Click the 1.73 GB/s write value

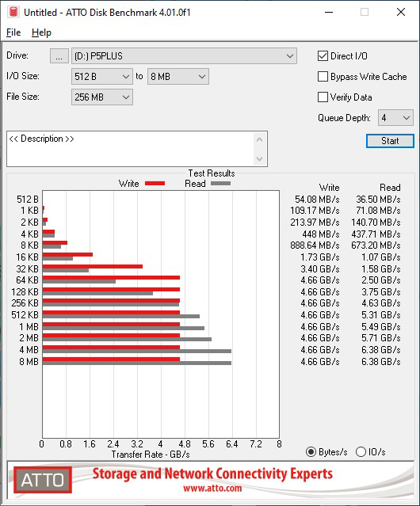pos(320,257)
